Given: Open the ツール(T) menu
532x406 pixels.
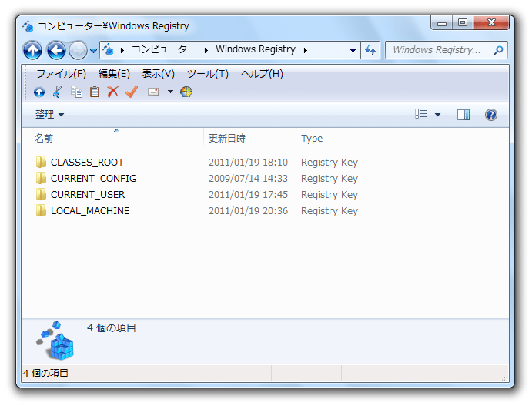Looking at the screenshot, I should 208,74.
